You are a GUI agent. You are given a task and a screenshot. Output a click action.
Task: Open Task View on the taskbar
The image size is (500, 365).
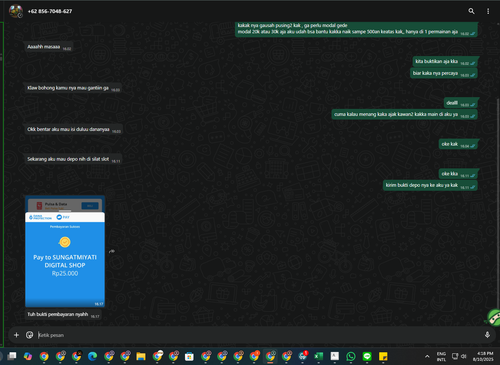click(12, 356)
